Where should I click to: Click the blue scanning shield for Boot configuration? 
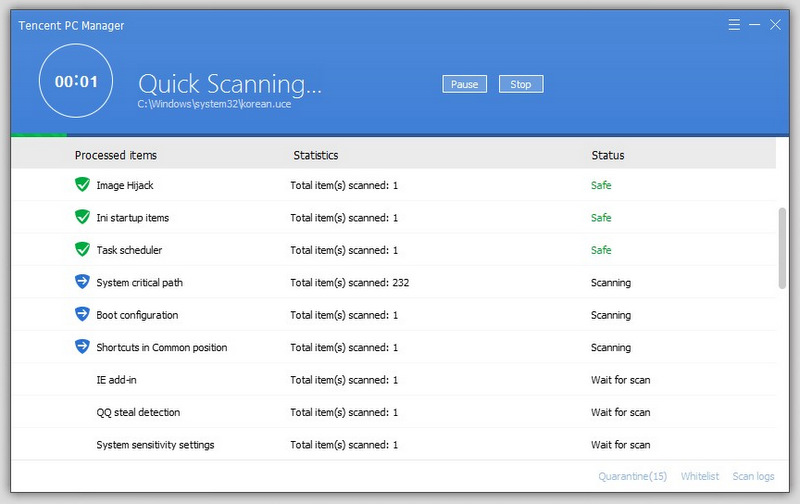[82, 314]
